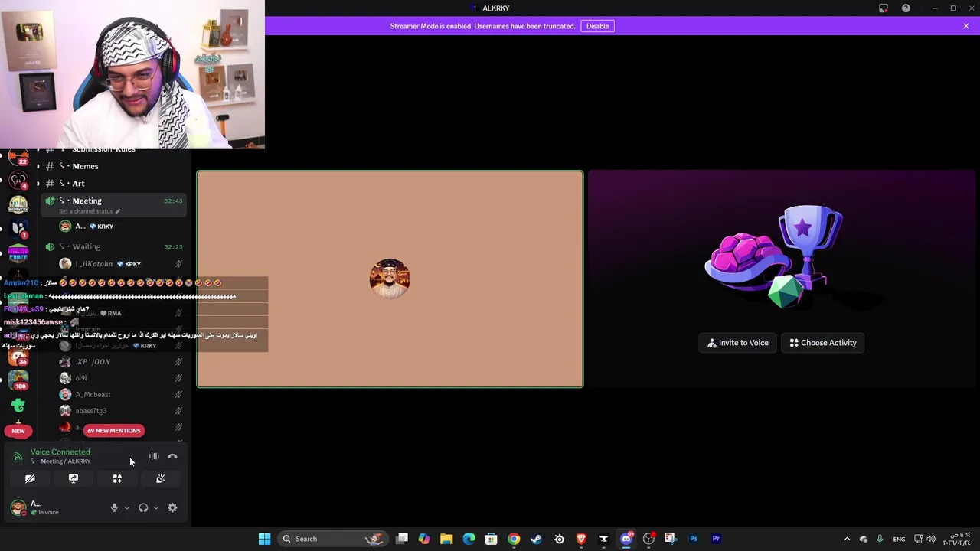Open Steam from taskbar

pyautogui.click(x=536, y=539)
